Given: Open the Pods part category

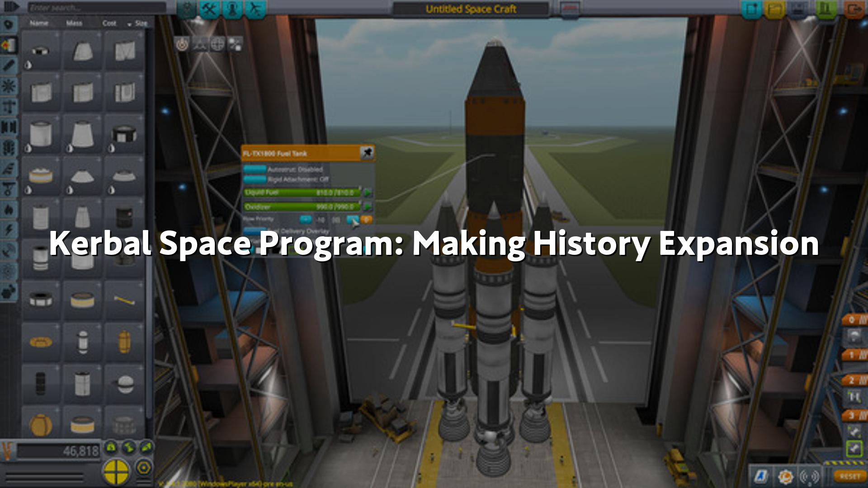Looking at the screenshot, I should click(x=9, y=25).
